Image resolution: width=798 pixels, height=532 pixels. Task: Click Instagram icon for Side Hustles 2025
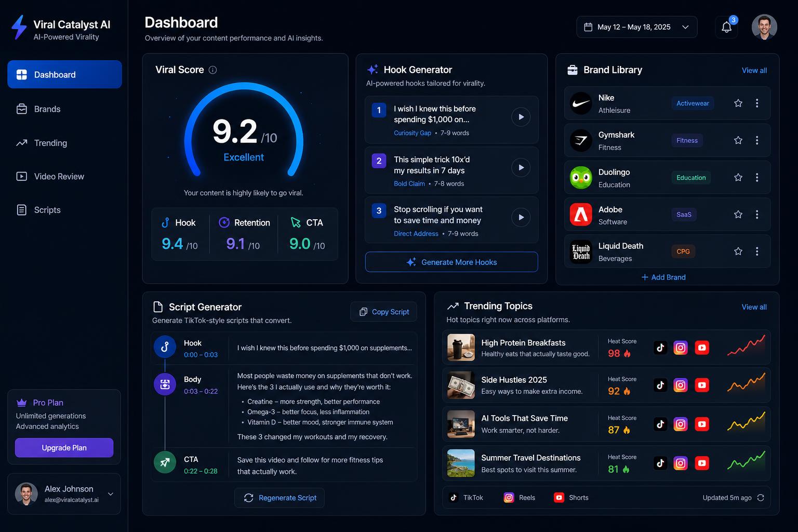681,385
